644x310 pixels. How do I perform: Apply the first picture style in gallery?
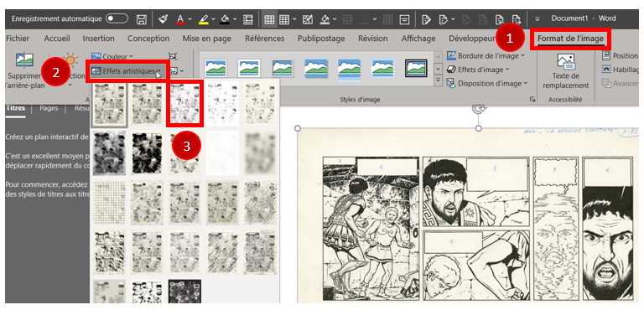(216, 69)
